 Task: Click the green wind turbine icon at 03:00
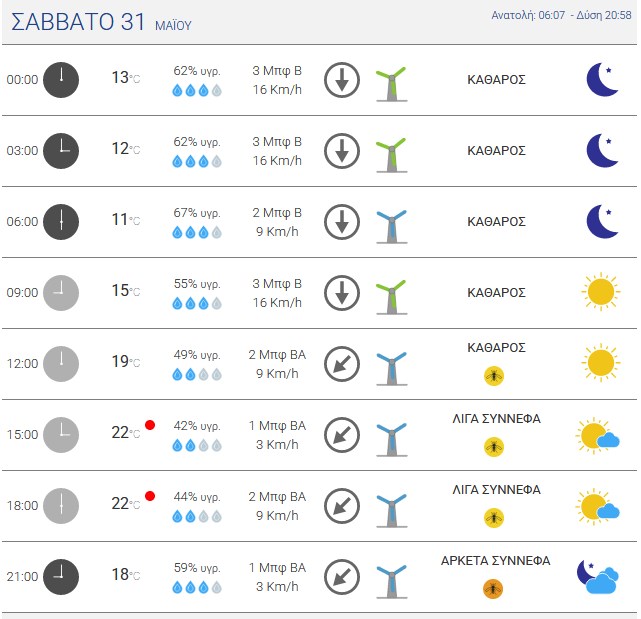392,155
